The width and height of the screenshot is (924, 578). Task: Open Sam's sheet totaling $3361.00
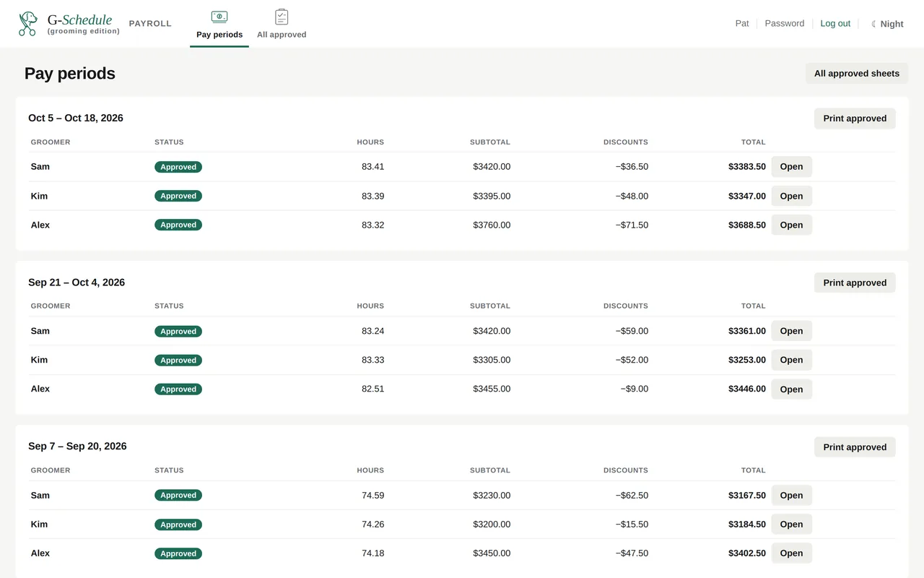click(791, 331)
